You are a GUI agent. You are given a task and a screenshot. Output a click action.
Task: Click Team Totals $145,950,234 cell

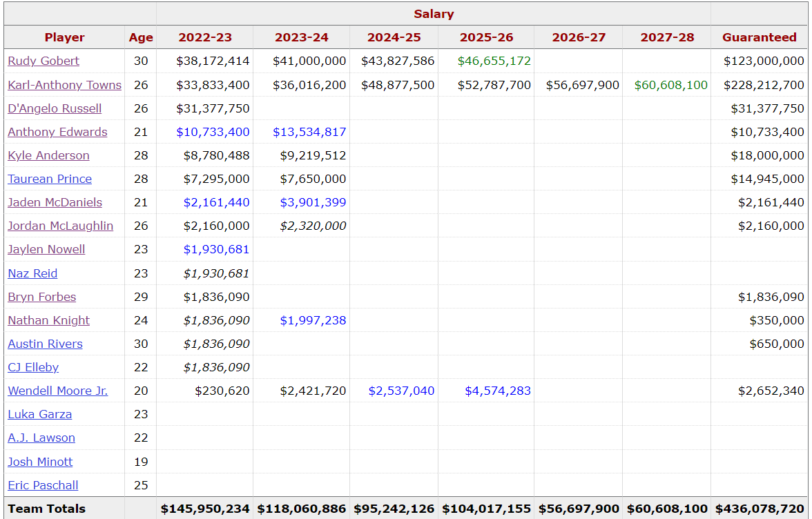coord(205,509)
